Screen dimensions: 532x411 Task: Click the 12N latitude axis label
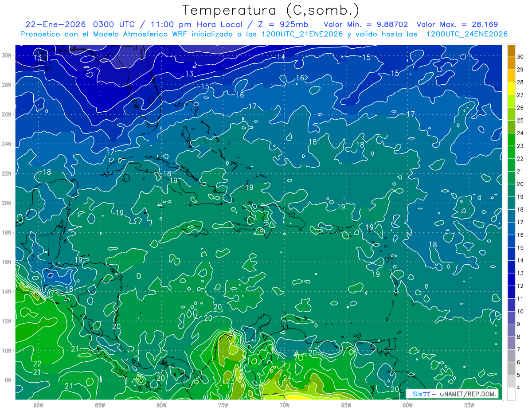click(x=7, y=321)
